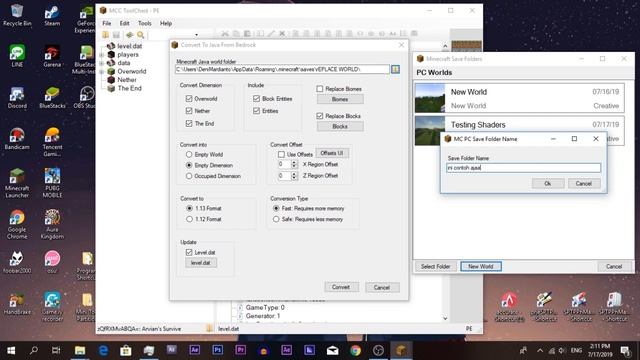The image size is (640, 360).
Task: Open Photoshop from the taskbar
Action: click(218, 351)
